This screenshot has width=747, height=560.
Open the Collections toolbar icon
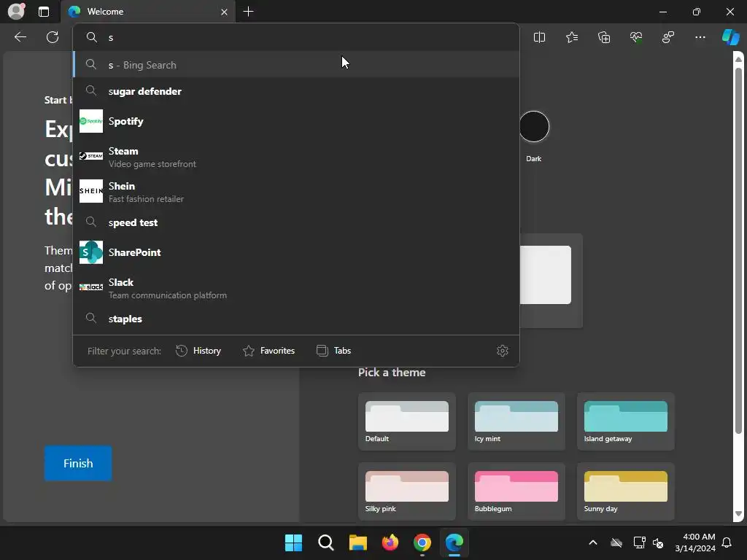click(604, 37)
